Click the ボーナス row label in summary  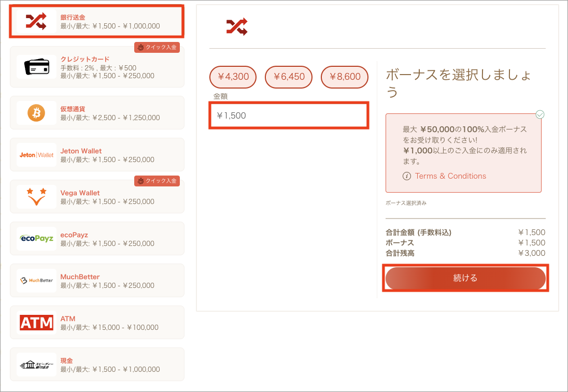pos(400,243)
